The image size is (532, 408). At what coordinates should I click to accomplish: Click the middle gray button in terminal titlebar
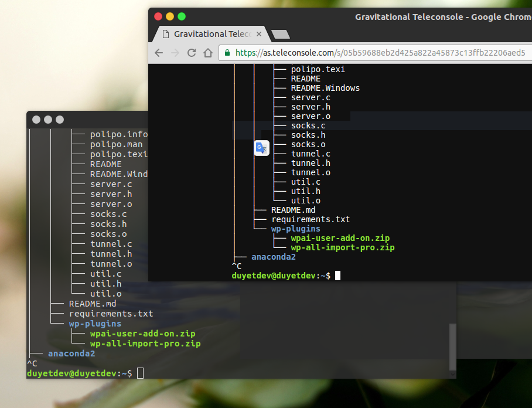click(x=48, y=120)
